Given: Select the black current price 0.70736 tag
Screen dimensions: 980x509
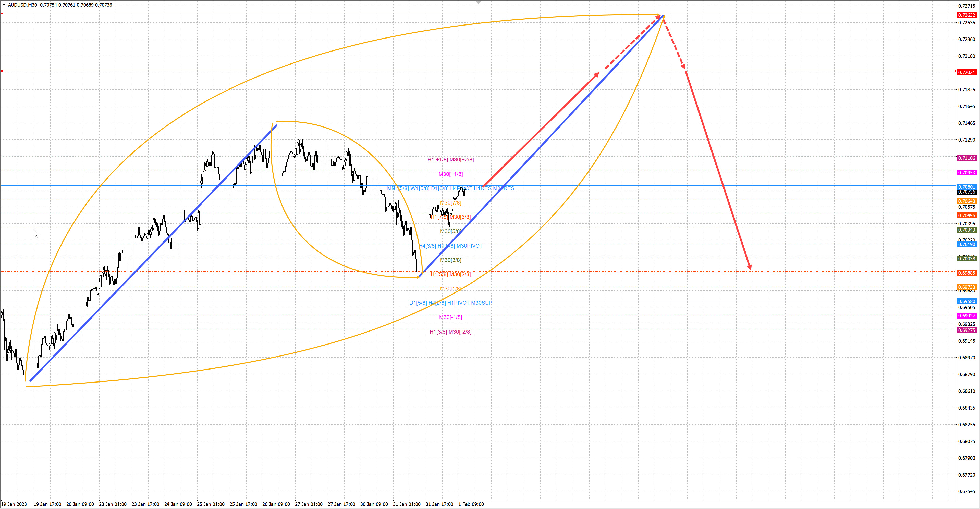Looking at the screenshot, I should click(x=966, y=192).
